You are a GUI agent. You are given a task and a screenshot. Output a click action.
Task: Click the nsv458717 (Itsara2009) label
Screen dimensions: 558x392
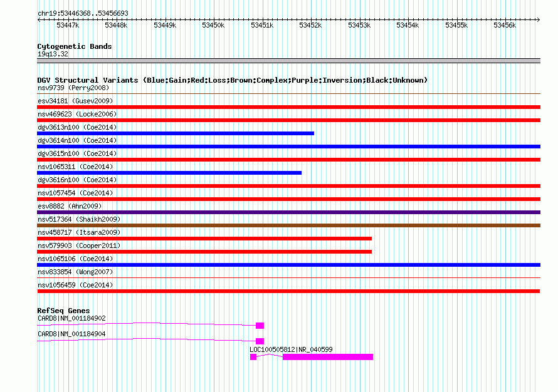[79, 232]
